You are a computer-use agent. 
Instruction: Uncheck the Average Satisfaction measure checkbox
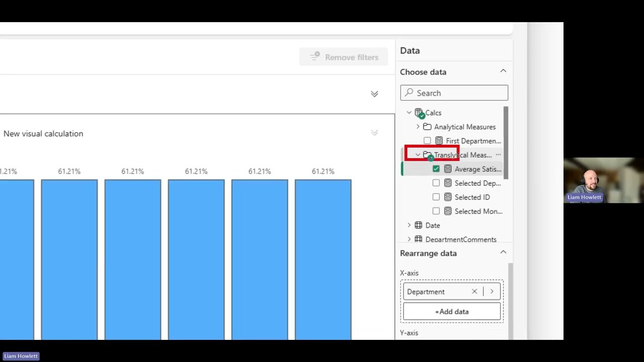tap(436, 169)
